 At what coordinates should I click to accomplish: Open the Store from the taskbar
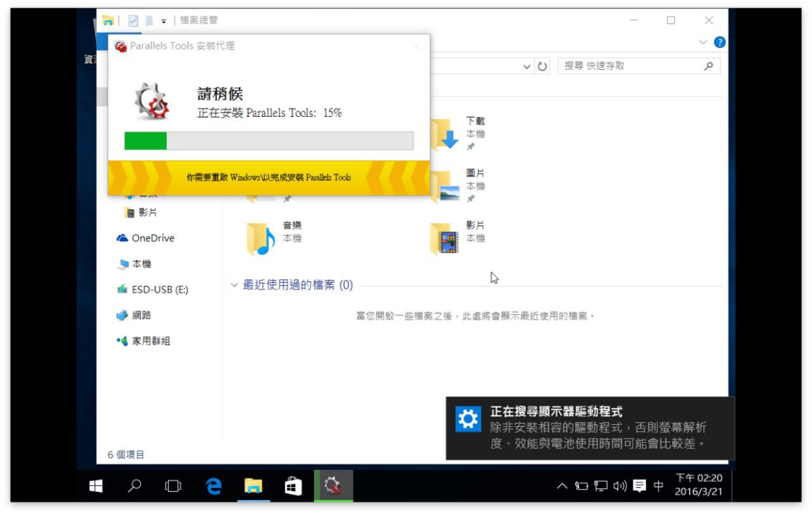click(x=293, y=486)
